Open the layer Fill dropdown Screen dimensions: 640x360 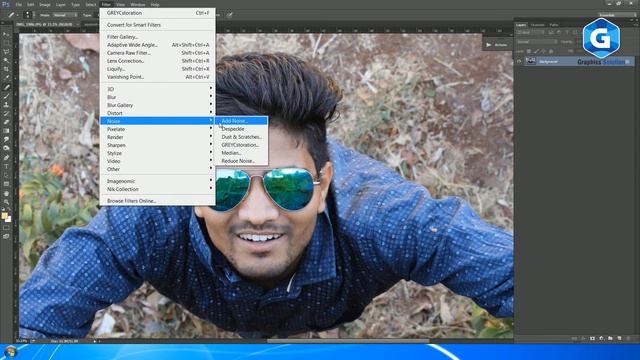click(579, 51)
